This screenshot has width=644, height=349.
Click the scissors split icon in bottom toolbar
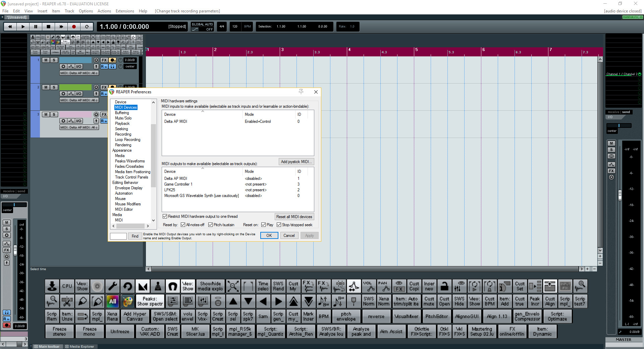67,301
